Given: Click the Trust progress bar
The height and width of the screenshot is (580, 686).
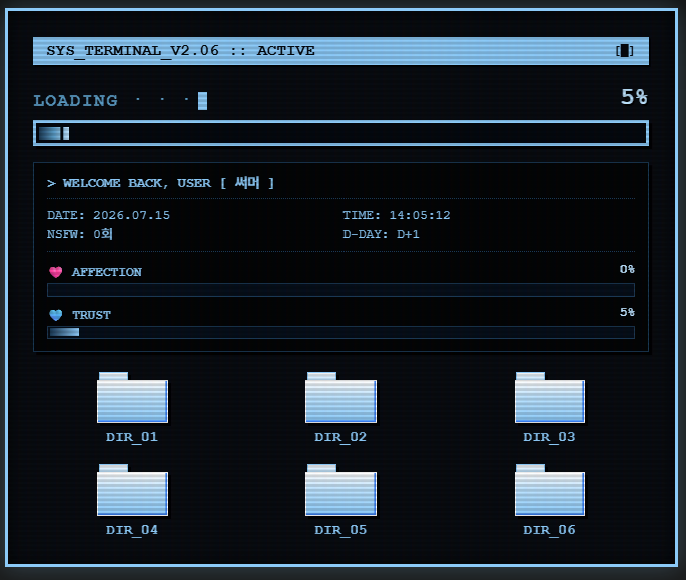Looking at the screenshot, I should click(x=341, y=332).
